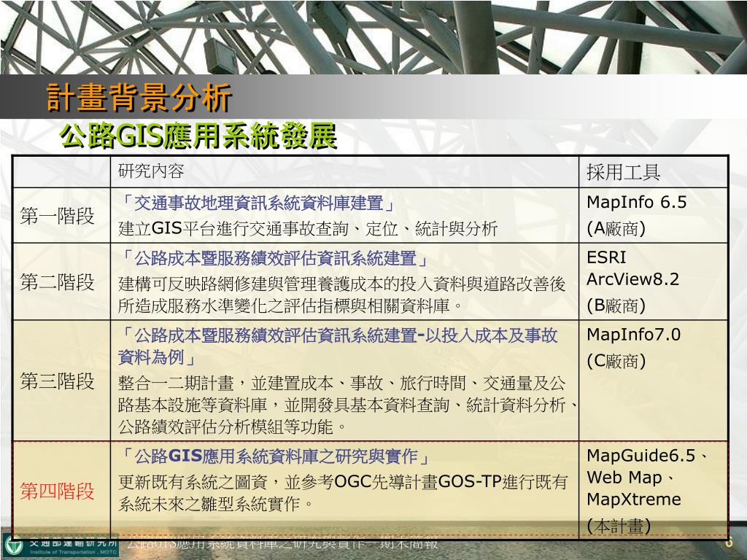This screenshot has height=560, width=747.
Task: Click the (B廠商) vendor text
Action: click(616, 306)
